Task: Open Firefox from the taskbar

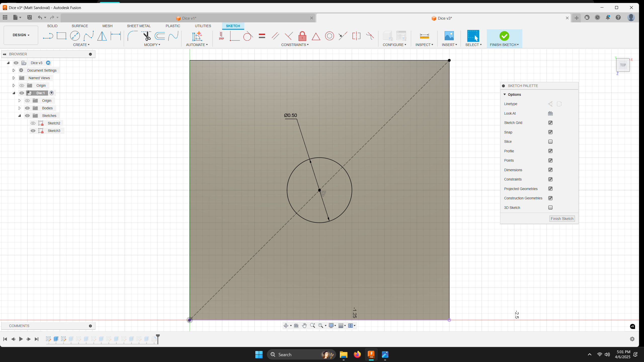Action: 357,354
